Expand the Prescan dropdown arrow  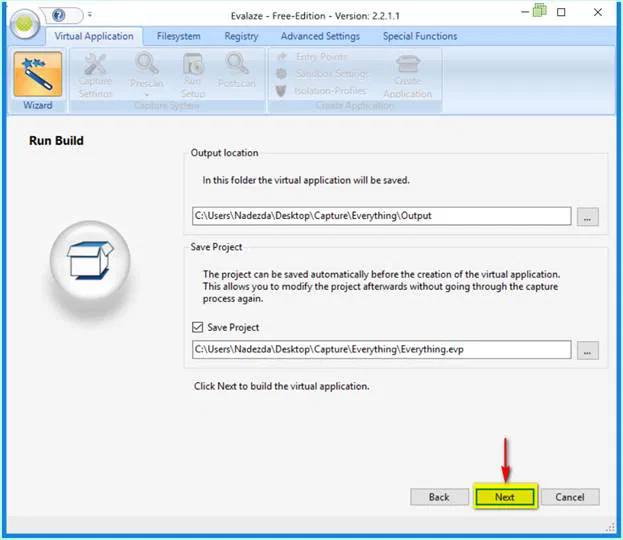147,95
